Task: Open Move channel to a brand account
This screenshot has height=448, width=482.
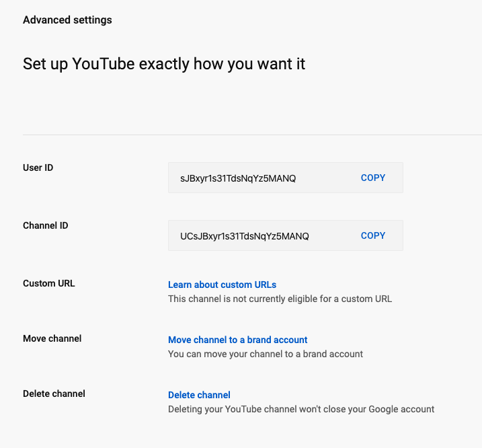Action: coord(237,340)
